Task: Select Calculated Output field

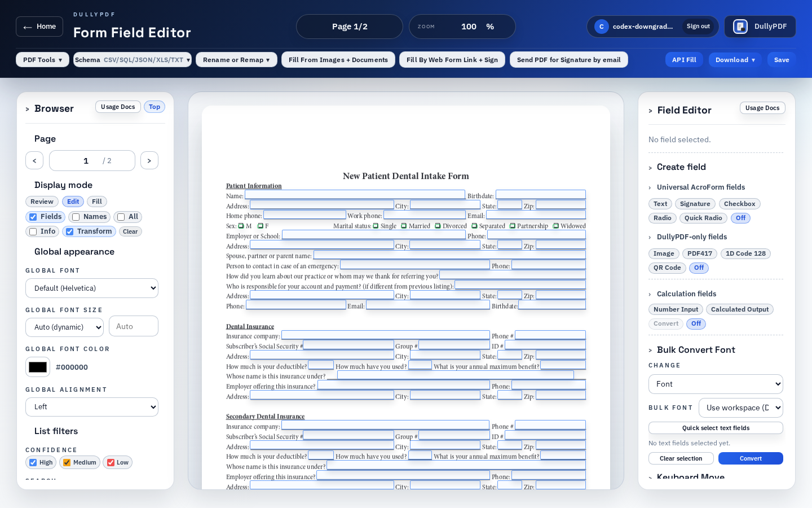Action: (740, 309)
